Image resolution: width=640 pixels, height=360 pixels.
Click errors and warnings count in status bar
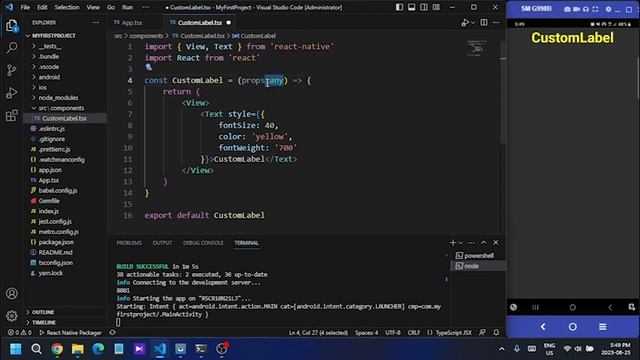click(20, 333)
